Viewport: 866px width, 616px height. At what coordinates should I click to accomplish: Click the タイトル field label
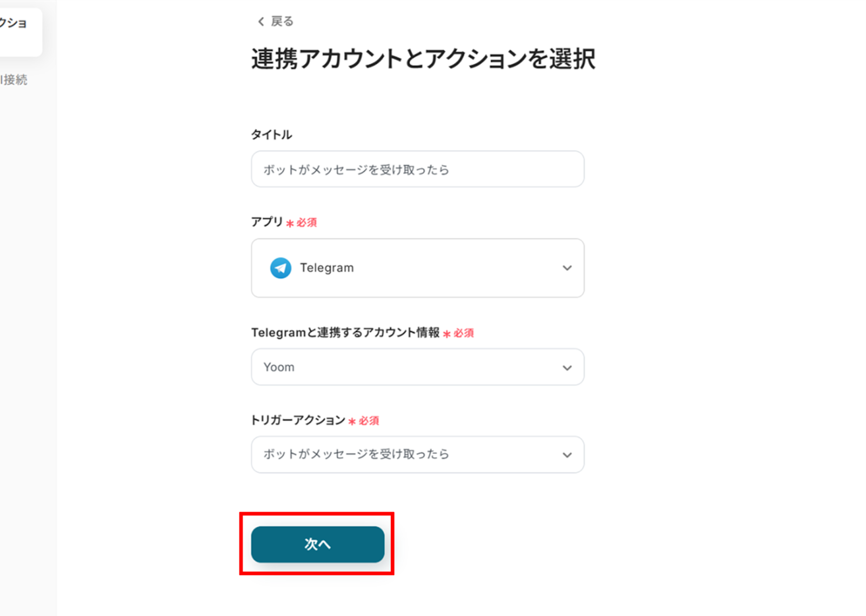pos(272,135)
